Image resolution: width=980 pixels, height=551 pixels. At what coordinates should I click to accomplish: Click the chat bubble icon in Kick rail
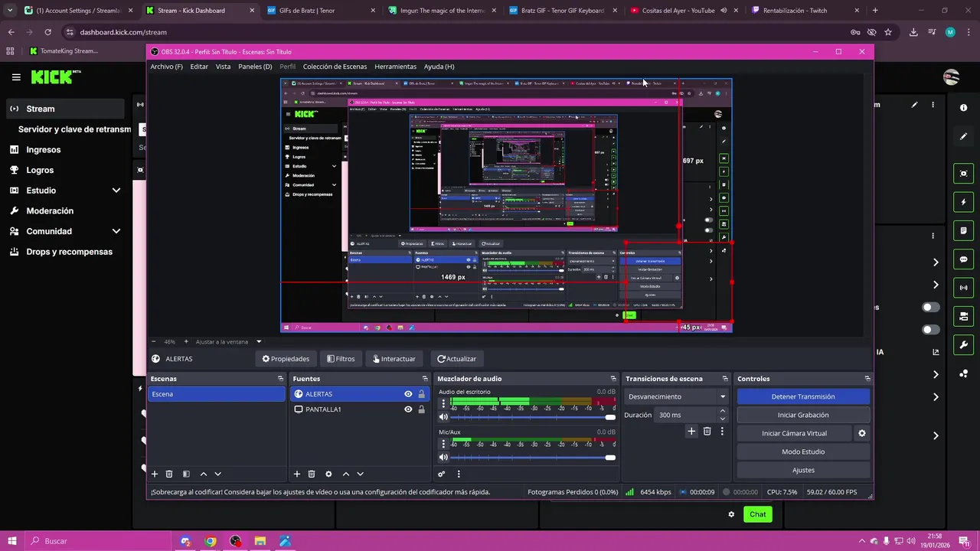coord(964,259)
